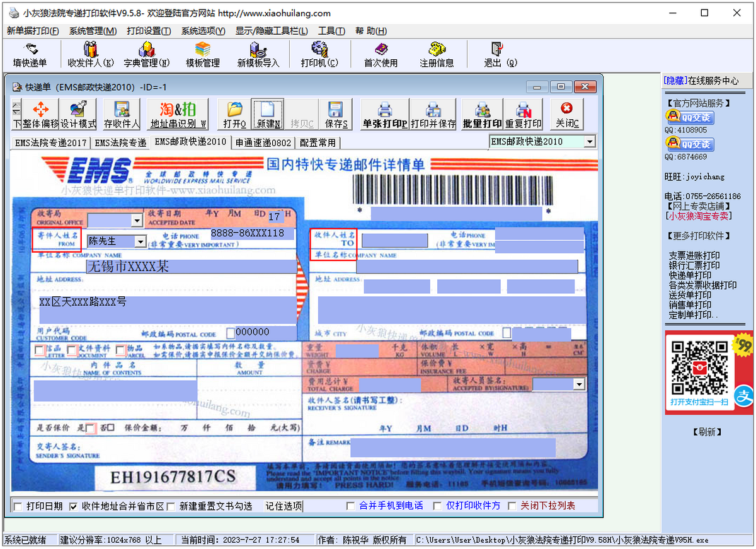Click the 收件人姓名 TO name field

pyautogui.click(x=394, y=241)
